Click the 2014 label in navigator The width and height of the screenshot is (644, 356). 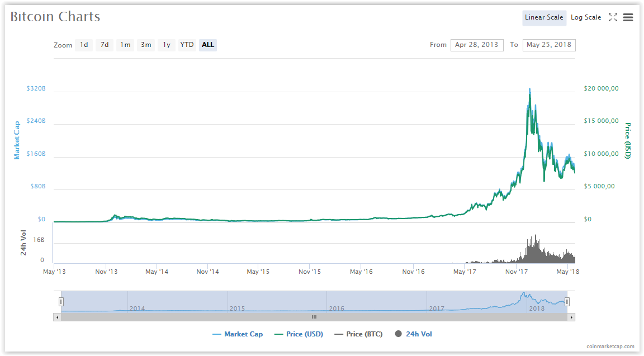(137, 308)
